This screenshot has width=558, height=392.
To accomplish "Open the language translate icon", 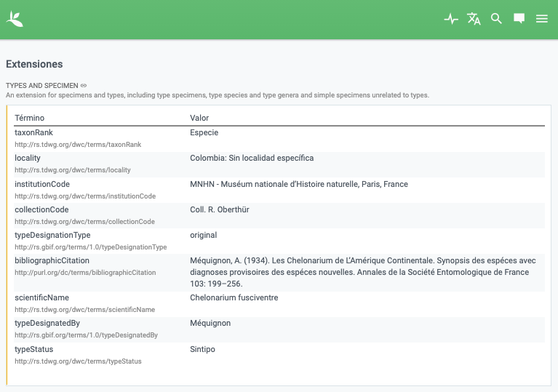I will tap(474, 18).
